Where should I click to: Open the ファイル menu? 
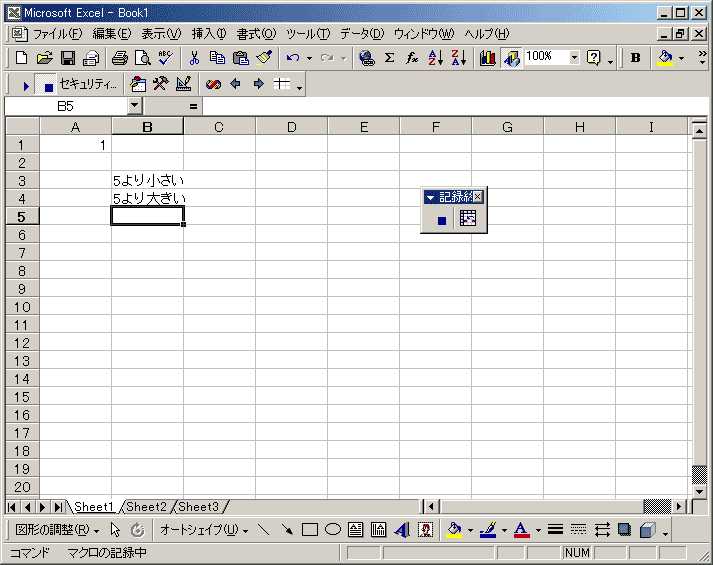57,34
